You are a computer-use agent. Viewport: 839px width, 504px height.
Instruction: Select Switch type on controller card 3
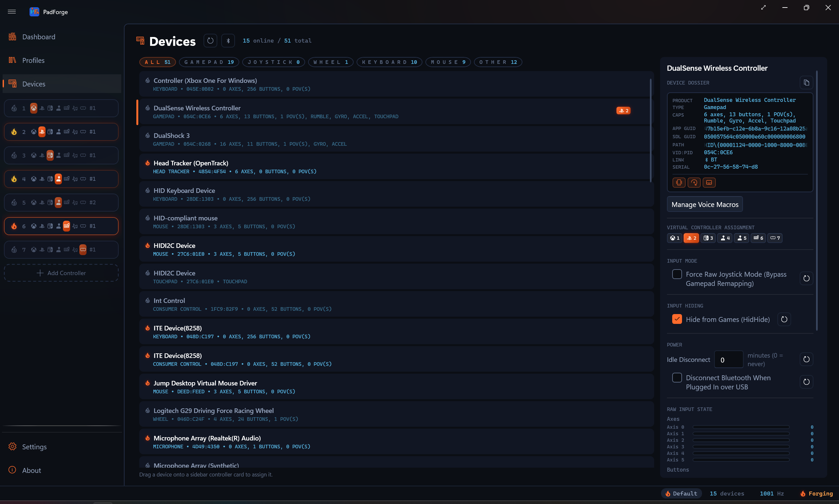tap(50, 155)
